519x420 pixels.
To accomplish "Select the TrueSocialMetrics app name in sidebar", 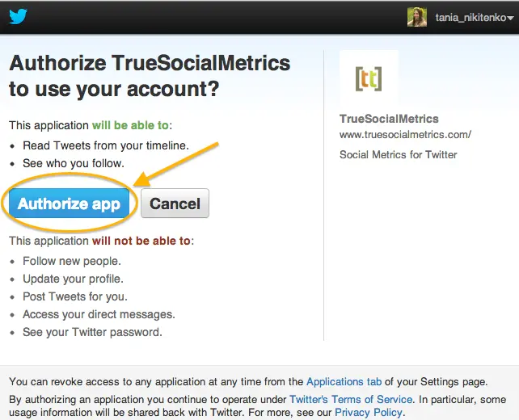I will coord(389,119).
